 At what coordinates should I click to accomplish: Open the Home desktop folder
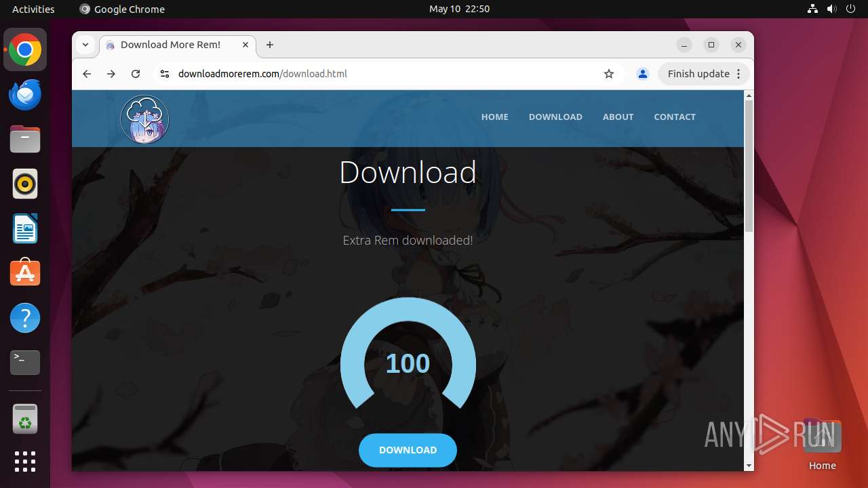pos(822,444)
